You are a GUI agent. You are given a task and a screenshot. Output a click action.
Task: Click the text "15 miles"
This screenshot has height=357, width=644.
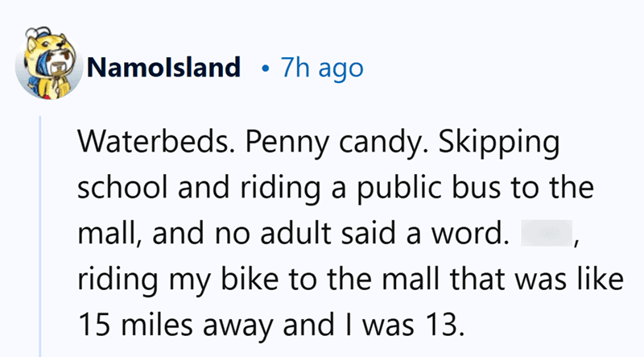tap(135, 325)
